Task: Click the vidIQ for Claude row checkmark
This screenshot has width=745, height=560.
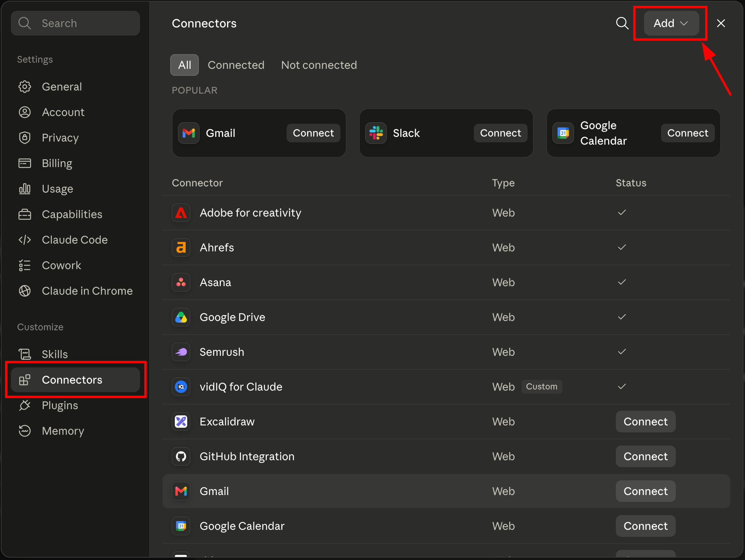Action: 622,386
